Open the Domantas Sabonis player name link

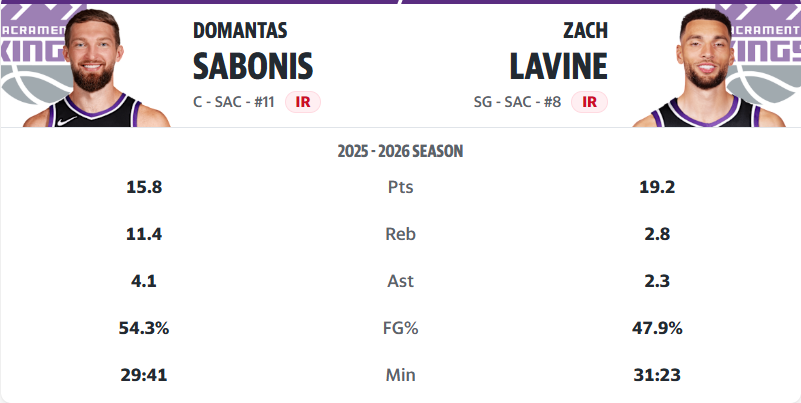[252, 52]
